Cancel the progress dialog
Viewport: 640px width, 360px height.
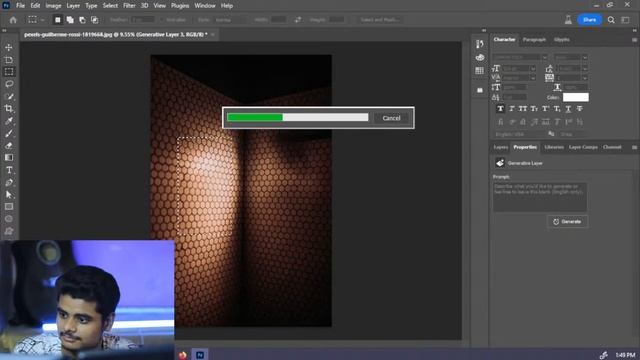pos(391,118)
